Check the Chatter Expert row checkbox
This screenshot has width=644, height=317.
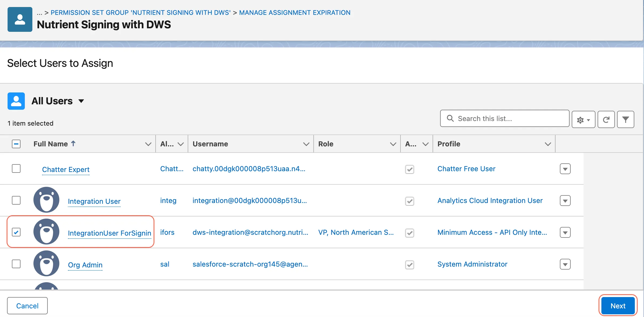pyautogui.click(x=16, y=168)
